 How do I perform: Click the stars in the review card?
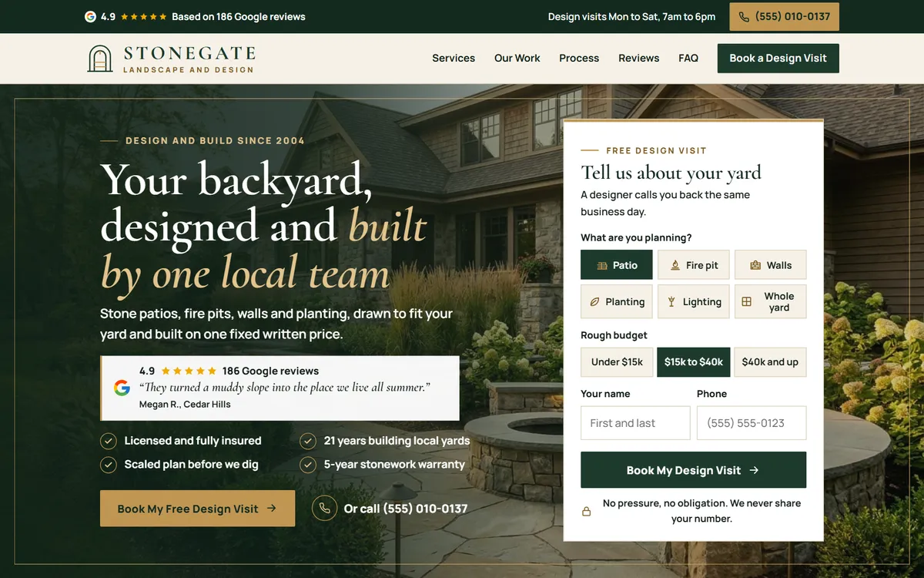(189, 371)
